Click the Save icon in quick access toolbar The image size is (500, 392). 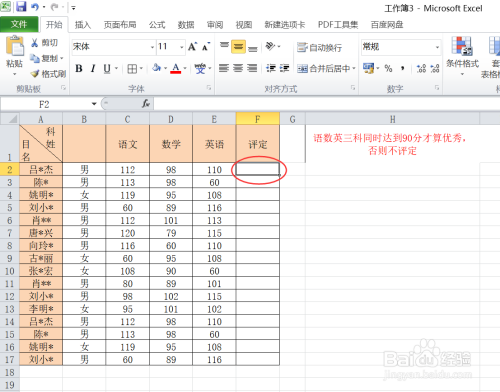click(x=21, y=7)
